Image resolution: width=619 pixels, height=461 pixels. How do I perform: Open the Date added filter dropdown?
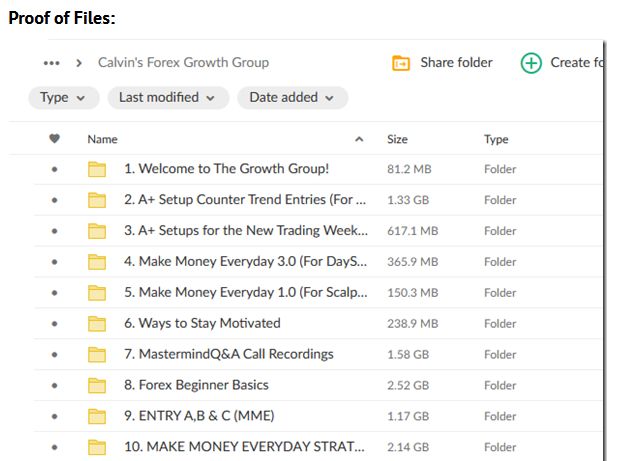point(293,97)
